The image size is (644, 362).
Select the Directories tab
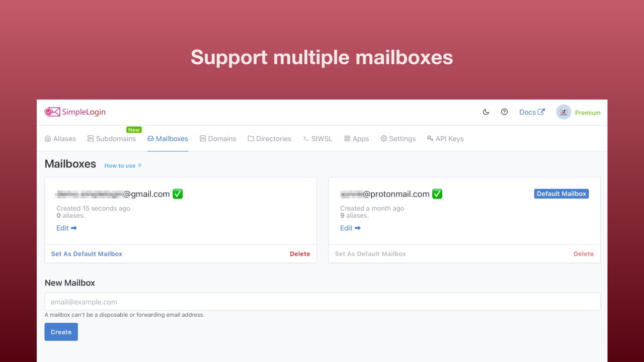(x=269, y=138)
